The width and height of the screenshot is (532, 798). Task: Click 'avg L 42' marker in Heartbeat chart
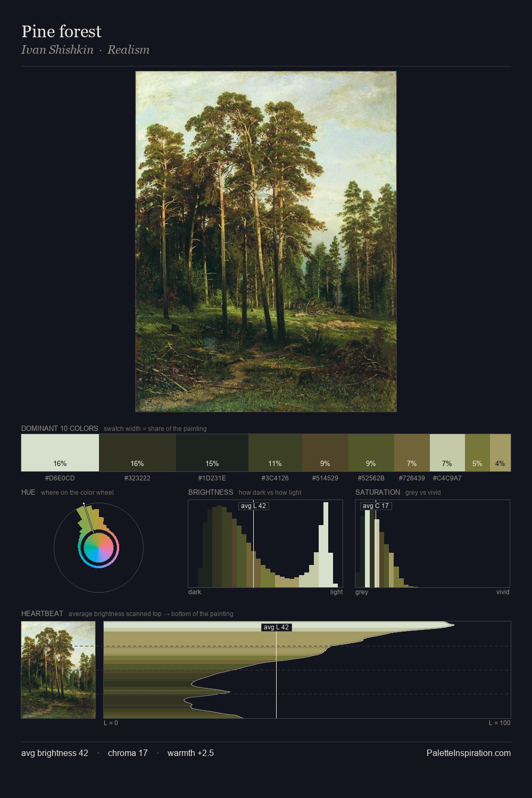coord(277,627)
